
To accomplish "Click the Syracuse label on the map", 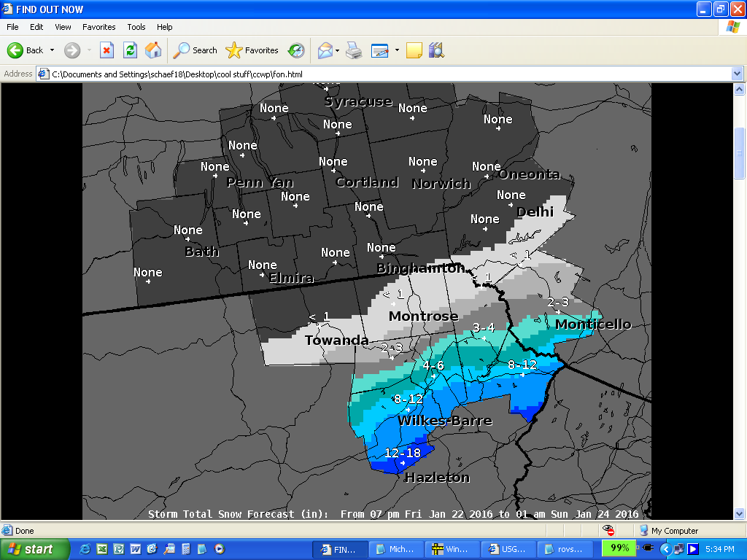I will (358, 102).
